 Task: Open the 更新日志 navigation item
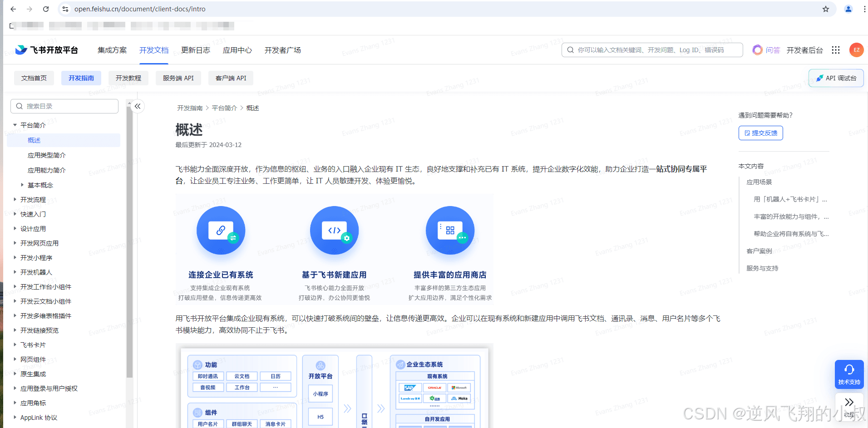pos(196,50)
